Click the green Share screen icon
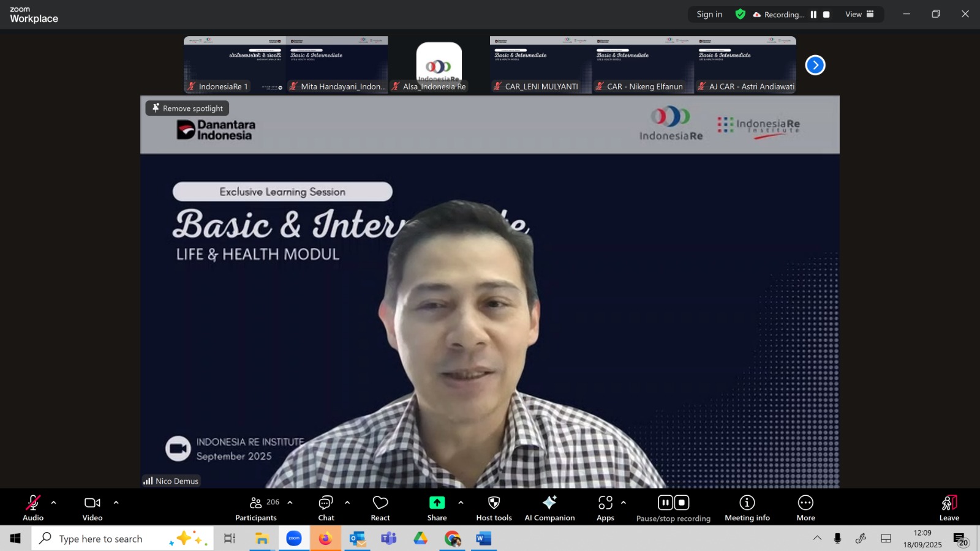 click(x=437, y=503)
